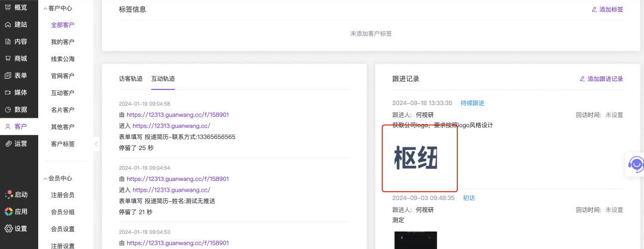Screen dimensions: 644x249
Task: Open 表单 forms section
Action: [17, 75]
